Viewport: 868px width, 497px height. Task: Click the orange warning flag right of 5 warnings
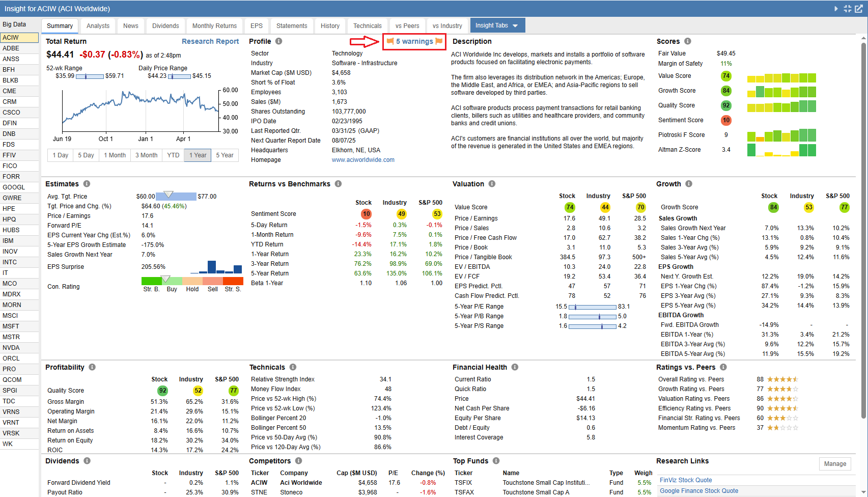pyautogui.click(x=439, y=41)
